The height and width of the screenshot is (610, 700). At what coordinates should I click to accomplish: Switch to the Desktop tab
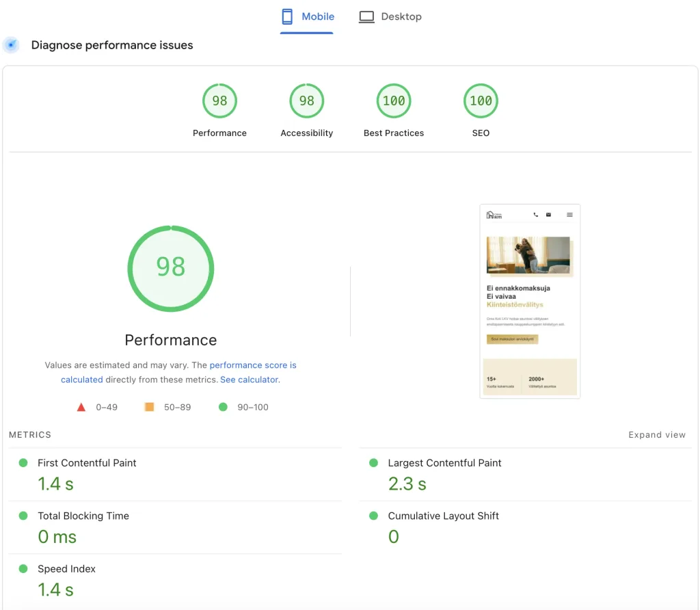(390, 16)
